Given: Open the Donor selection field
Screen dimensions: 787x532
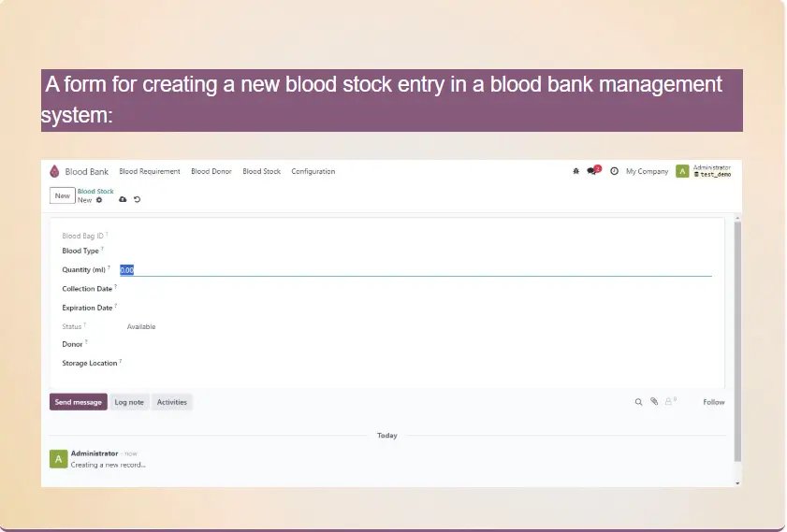Looking at the screenshot, I should point(412,344).
